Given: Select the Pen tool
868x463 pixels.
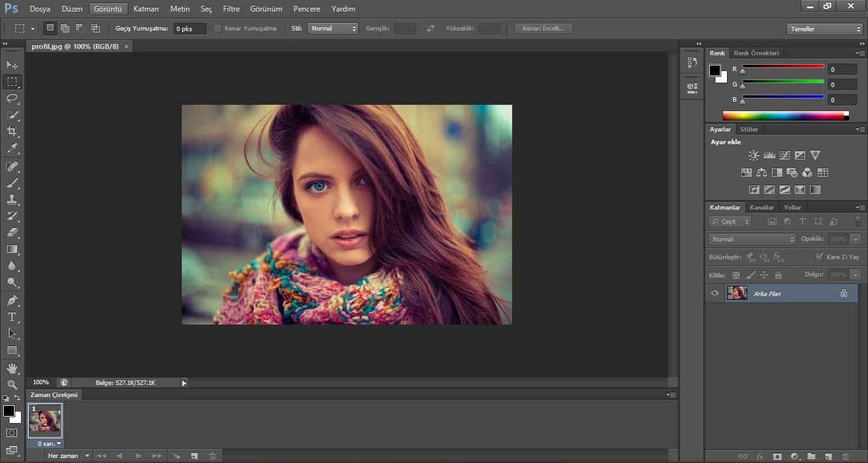Looking at the screenshot, I should tap(12, 300).
